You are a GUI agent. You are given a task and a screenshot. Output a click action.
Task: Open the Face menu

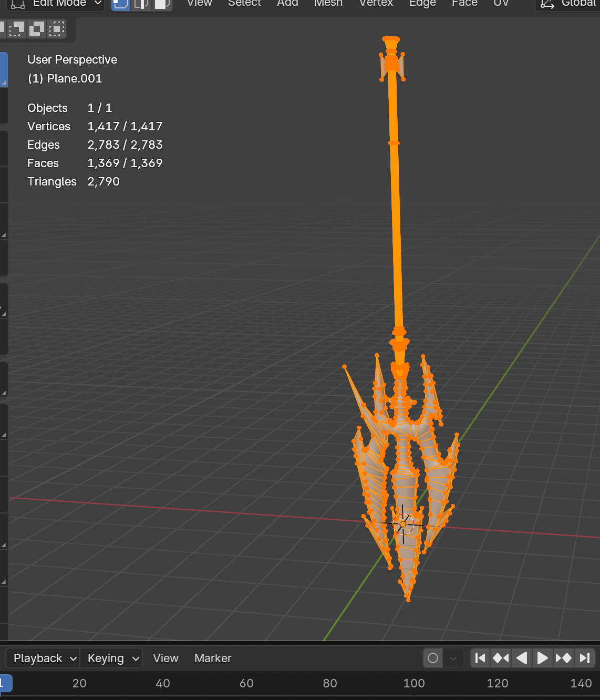(464, 3)
